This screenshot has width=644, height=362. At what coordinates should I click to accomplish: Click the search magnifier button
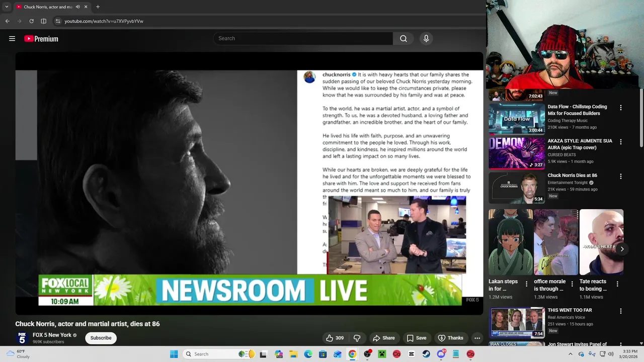click(404, 39)
